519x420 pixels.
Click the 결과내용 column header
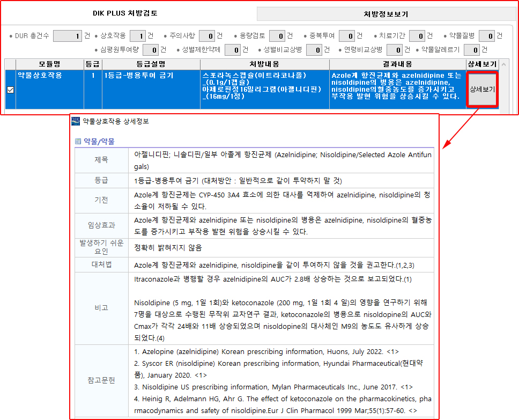397,64
